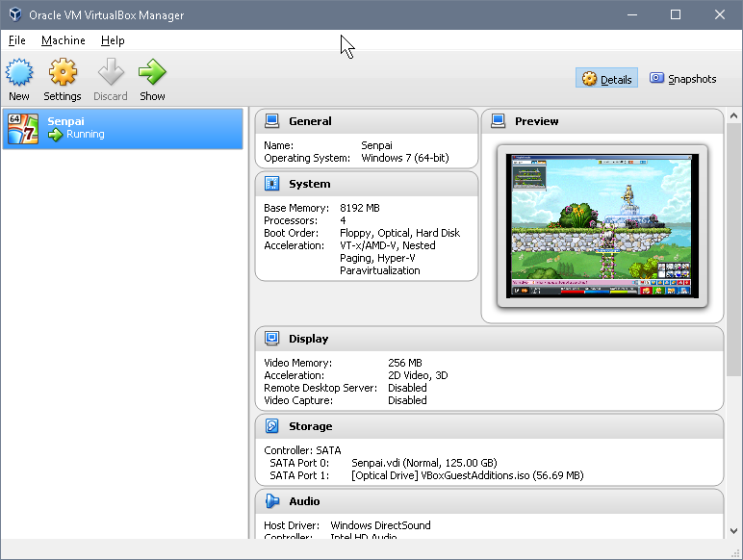Minimize the VirtualBox Manager window
Viewport: 743px width, 560px height.
[632, 14]
